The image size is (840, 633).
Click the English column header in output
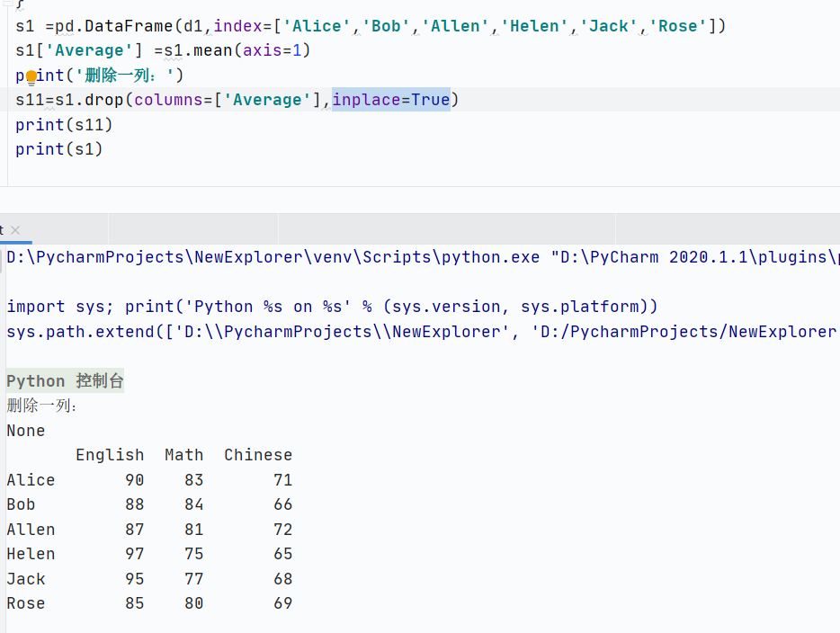(110, 455)
